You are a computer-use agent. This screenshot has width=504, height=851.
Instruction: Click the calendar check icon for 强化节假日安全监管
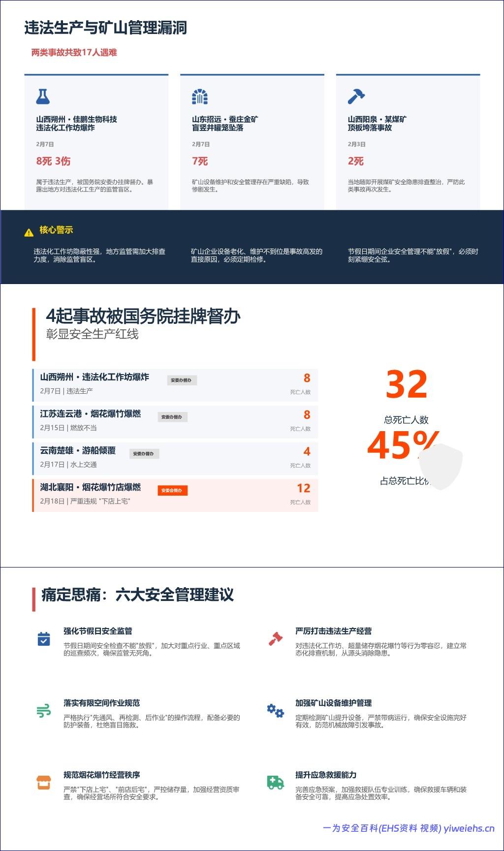[44, 638]
